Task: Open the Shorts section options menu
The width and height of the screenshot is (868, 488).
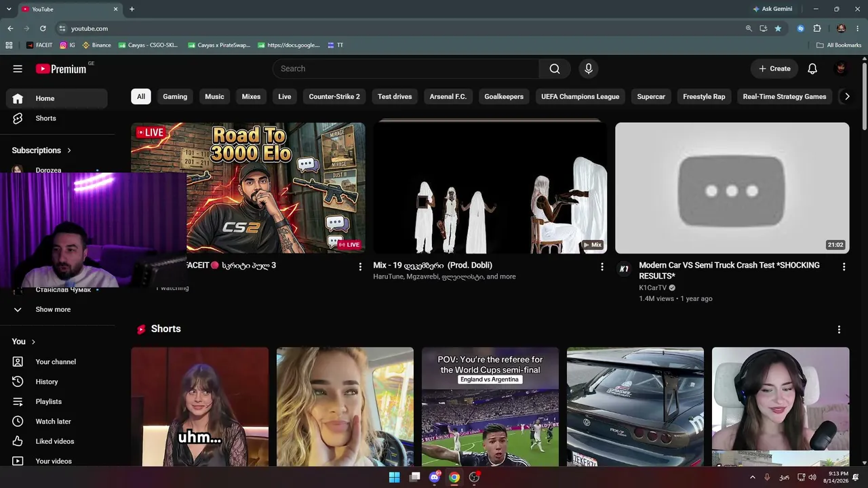Action: pos(839,329)
